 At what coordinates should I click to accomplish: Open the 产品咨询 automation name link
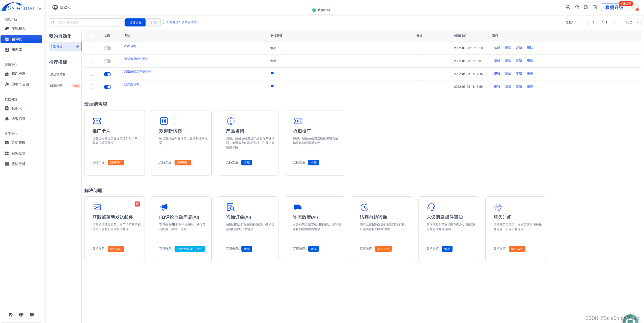[130, 46]
